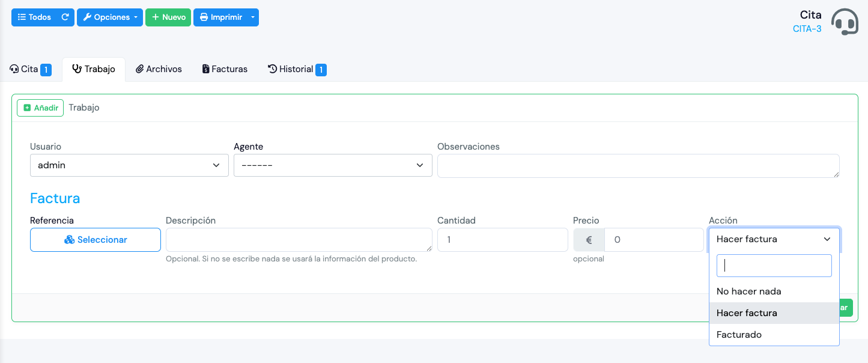Click the Todos list button
This screenshot has width=868, height=363.
[x=35, y=17]
